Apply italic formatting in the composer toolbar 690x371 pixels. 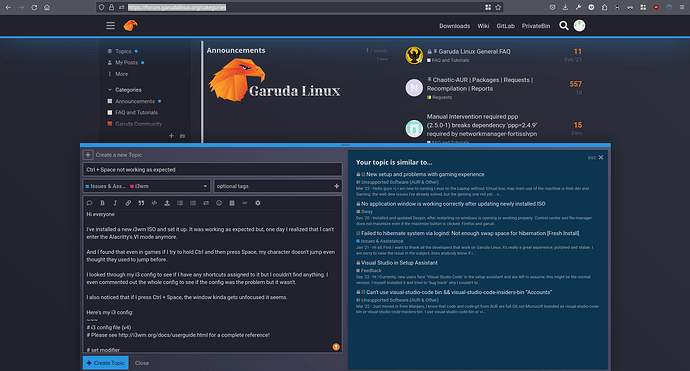(x=115, y=203)
